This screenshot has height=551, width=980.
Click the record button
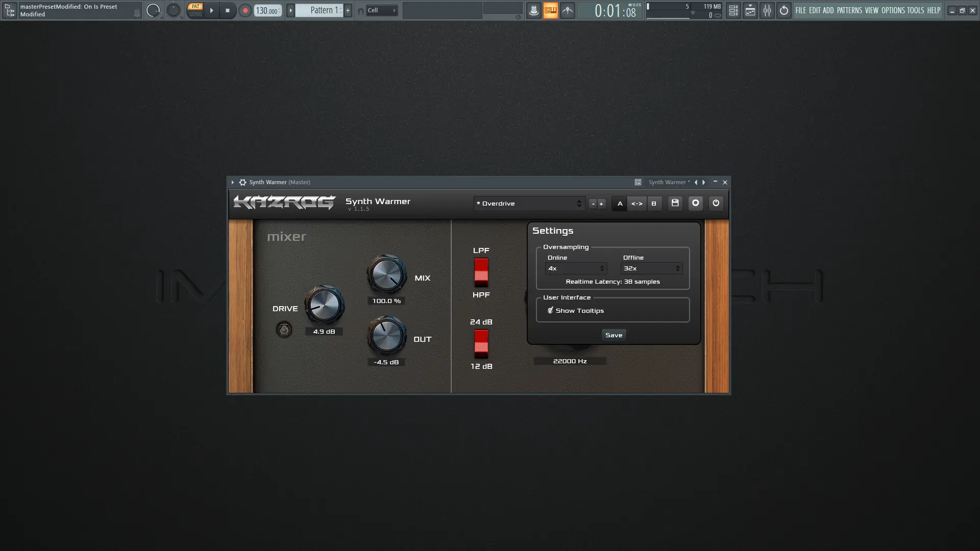(245, 10)
